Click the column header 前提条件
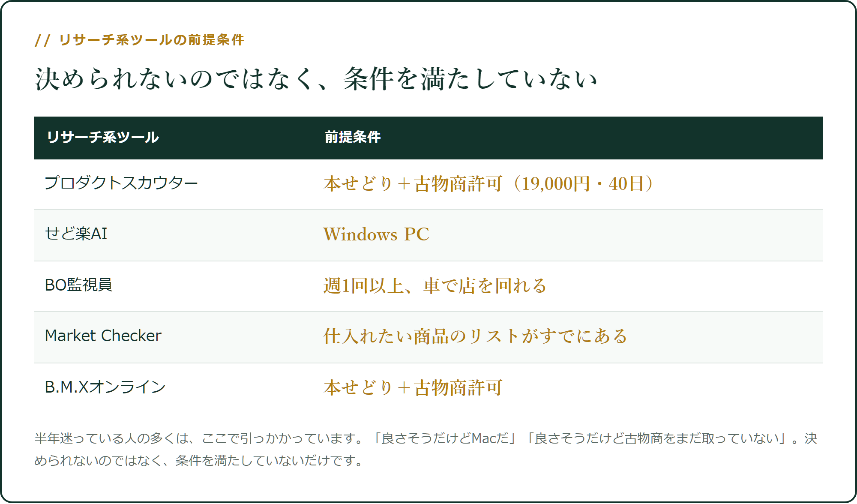857x504 pixels. tap(353, 137)
